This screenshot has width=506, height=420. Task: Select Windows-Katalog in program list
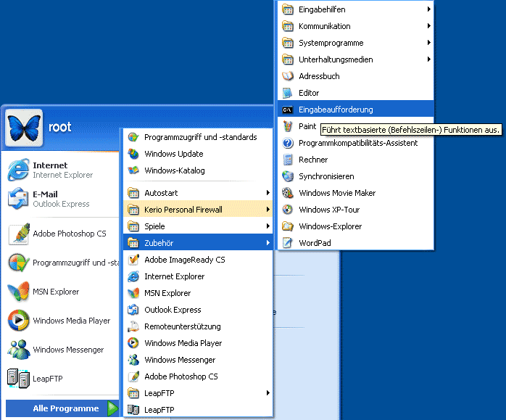[x=174, y=170]
